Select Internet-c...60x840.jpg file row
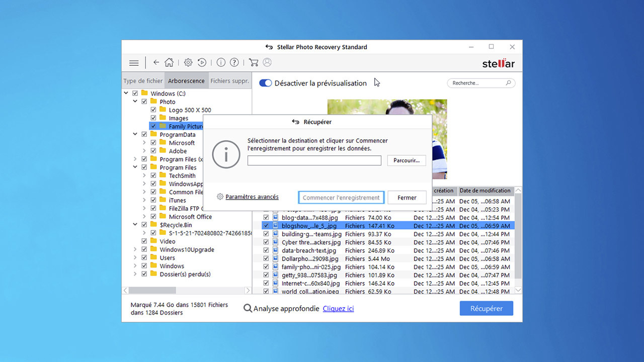Screen dimensions: 644x362 point(388,283)
